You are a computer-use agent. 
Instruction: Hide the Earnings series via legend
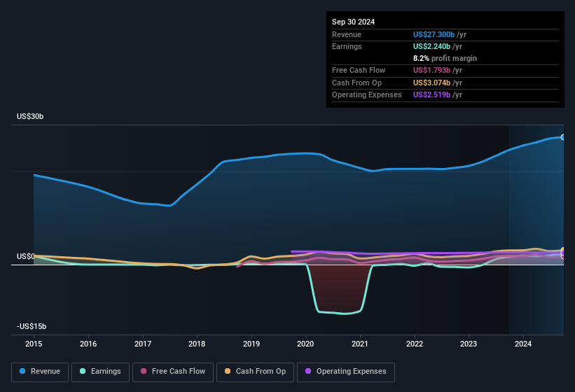click(x=99, y=372)
